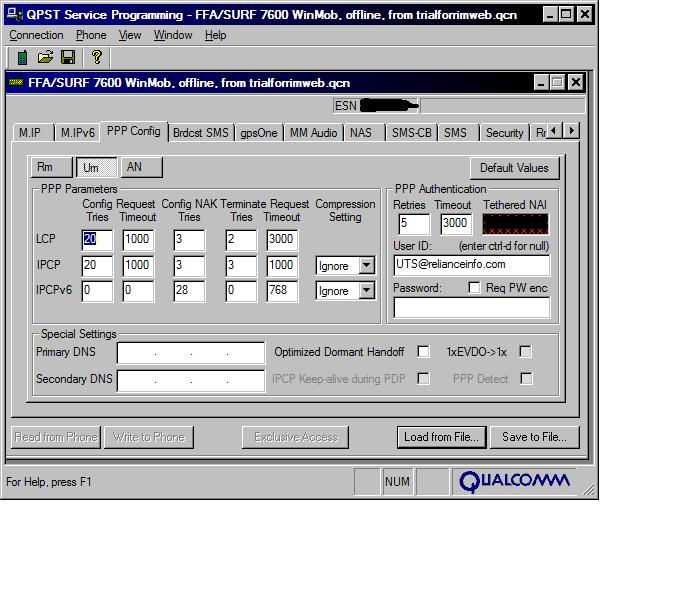Select the PPP Config tab

134,131
